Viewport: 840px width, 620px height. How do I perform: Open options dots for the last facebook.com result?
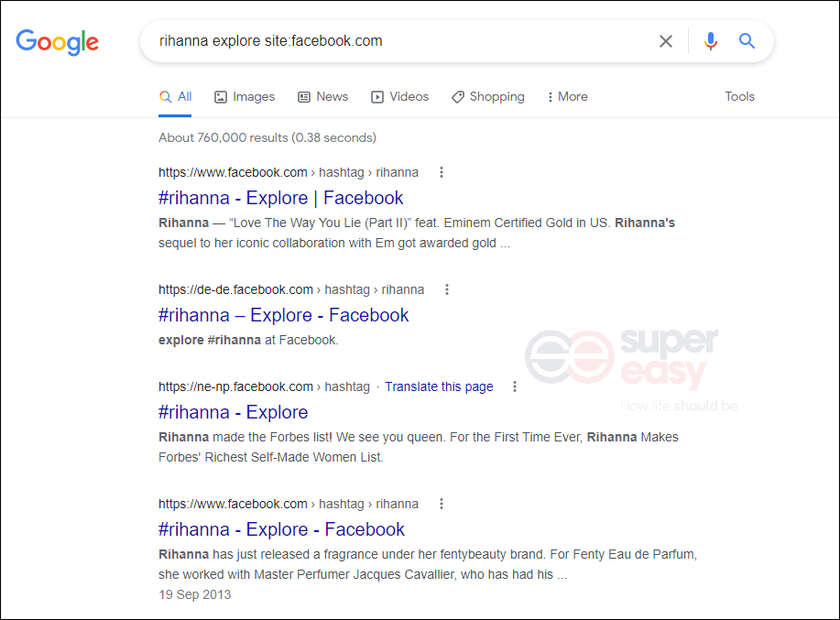442,504
